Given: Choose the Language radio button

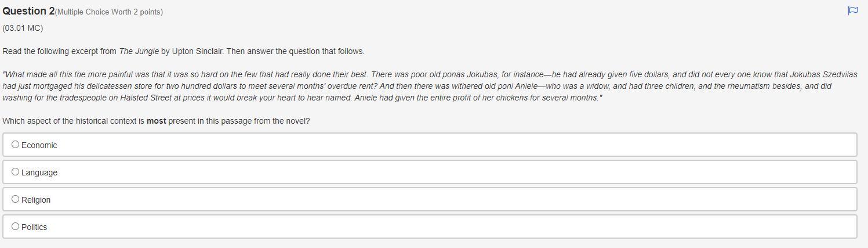Looking at the screenshot, I should pos(16,172).
